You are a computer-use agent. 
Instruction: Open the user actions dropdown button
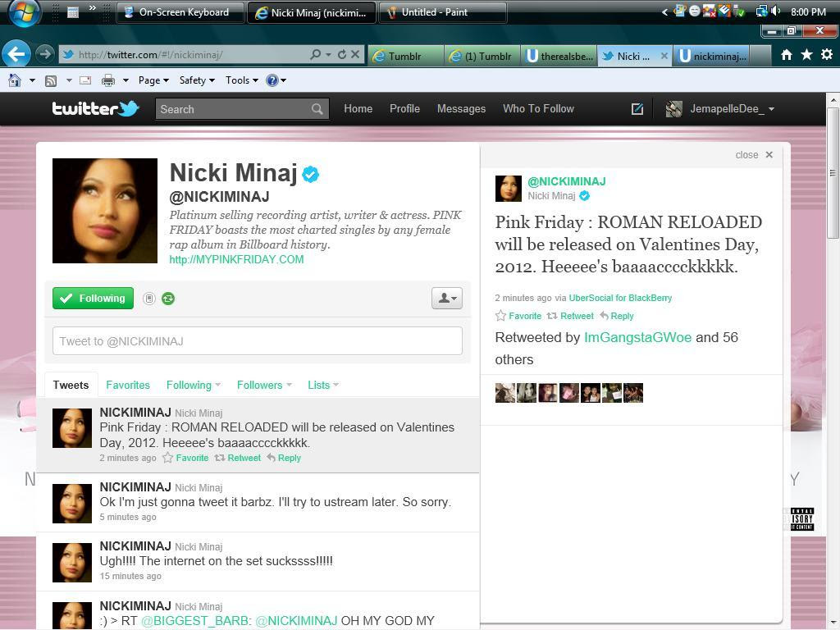447,299
